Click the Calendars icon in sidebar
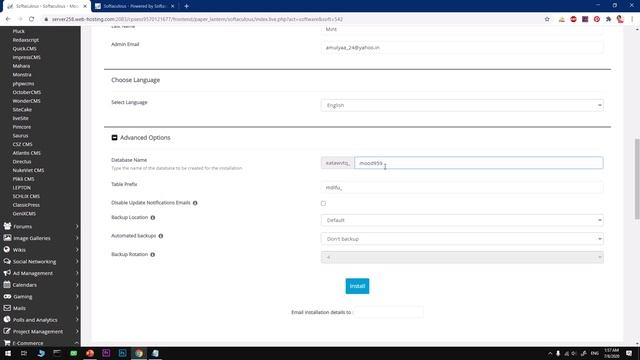Viewport: 640px width, 360px height. point(7,284)
